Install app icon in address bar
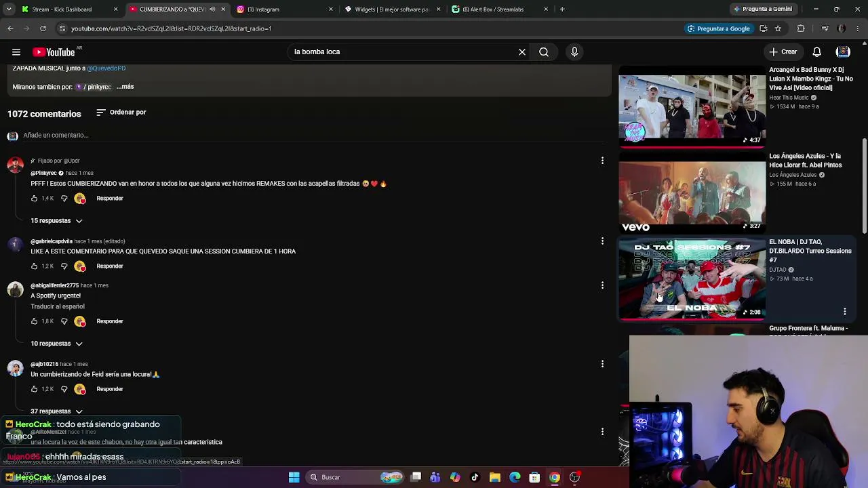The image size is (868, 488). tap(764, 28)
